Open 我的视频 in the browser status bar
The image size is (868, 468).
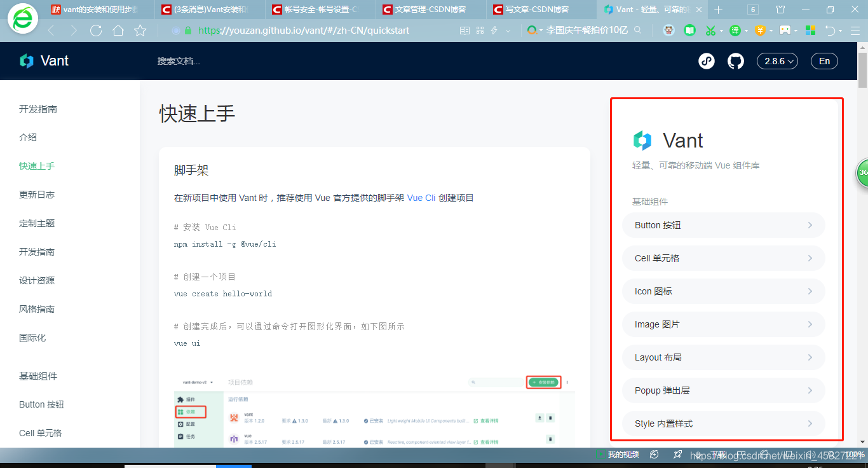coord(617,455)
